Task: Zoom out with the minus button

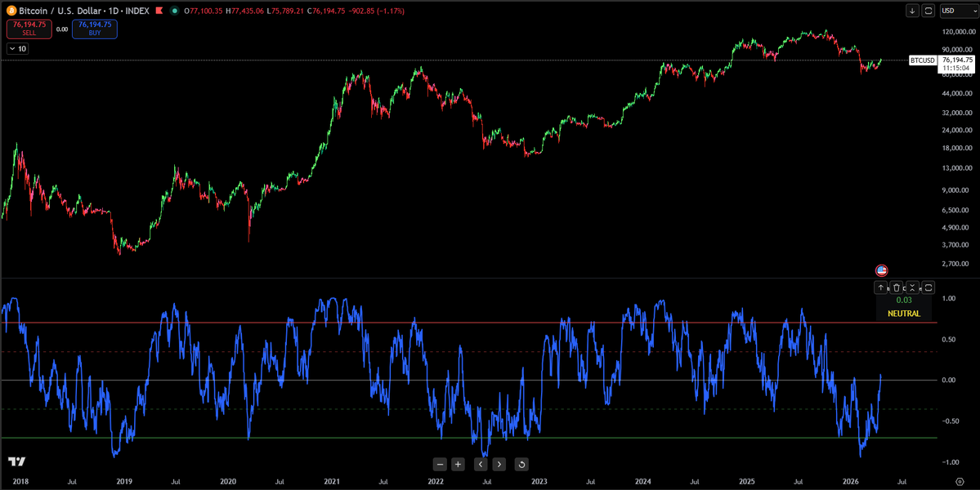Action: [441, 464]
